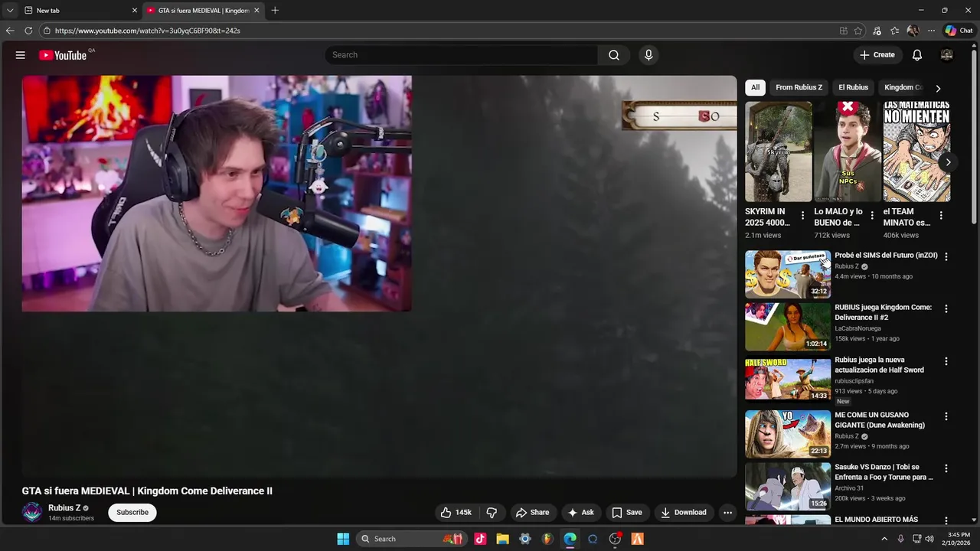Like the video with 145k likes
Viewport: 980px width, 551px height.
[x=456, y=513]
